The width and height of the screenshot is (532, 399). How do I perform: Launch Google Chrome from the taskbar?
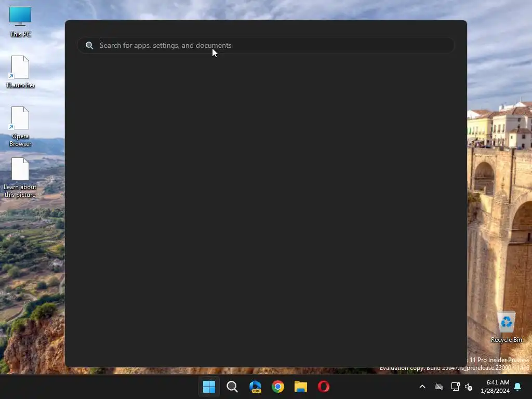pos(278,387)
